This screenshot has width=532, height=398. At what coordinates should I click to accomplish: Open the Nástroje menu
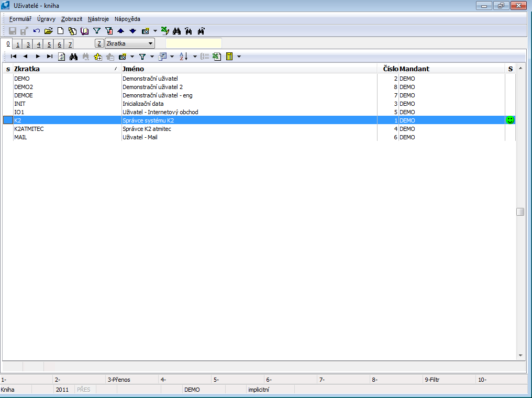98,19
